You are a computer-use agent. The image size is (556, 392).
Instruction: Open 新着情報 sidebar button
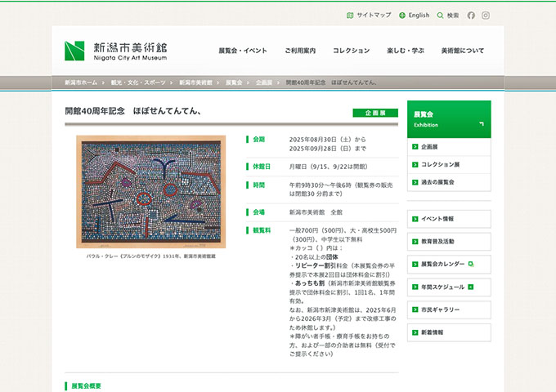pos(449,332)
